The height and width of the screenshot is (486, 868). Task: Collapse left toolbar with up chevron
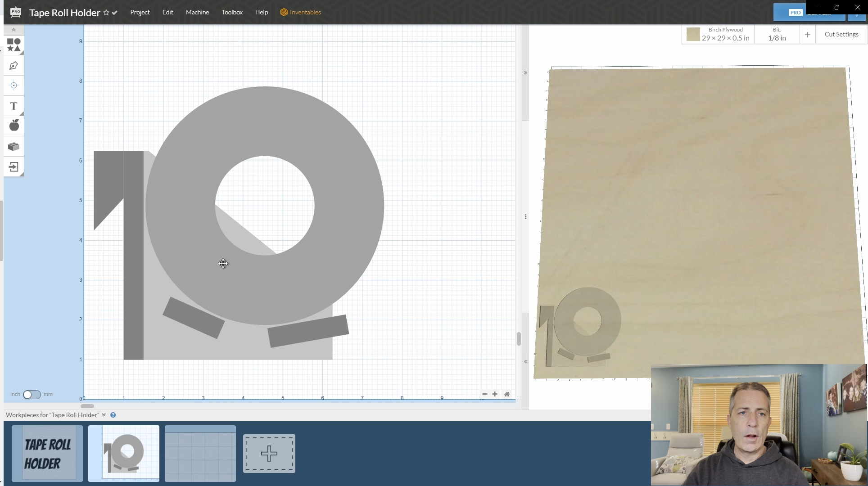pyautogui.click(x=14, y=30)
